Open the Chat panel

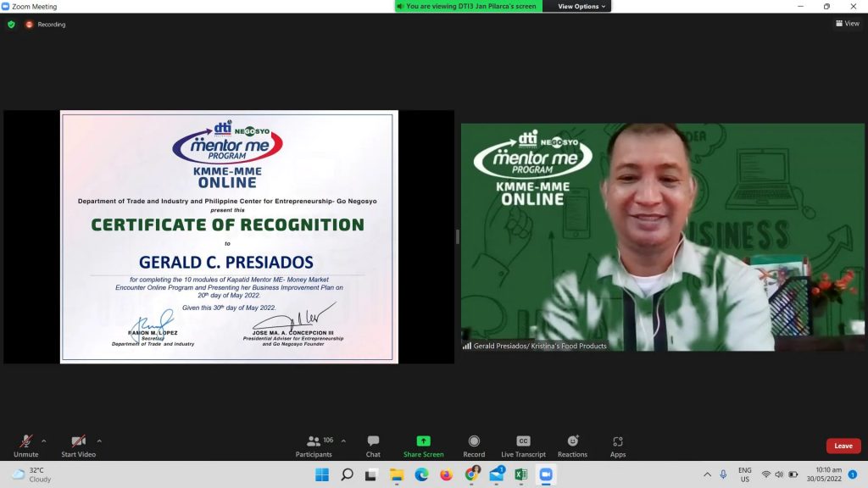[373, 446]
